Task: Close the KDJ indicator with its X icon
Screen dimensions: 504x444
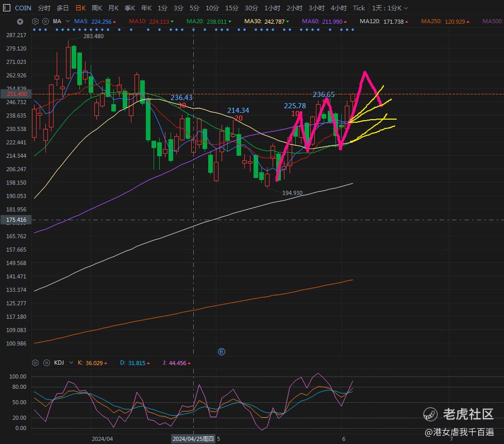Action: [x=46, y=363]
